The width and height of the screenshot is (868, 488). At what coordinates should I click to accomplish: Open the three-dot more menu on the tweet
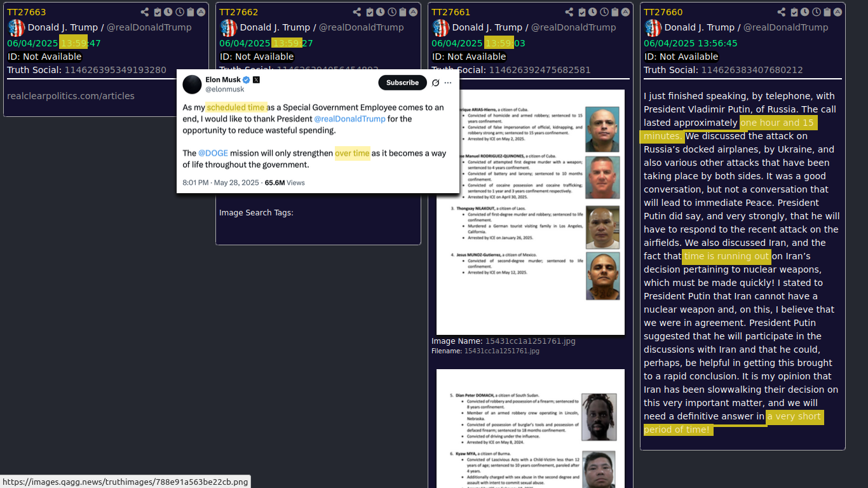(448, 83)
